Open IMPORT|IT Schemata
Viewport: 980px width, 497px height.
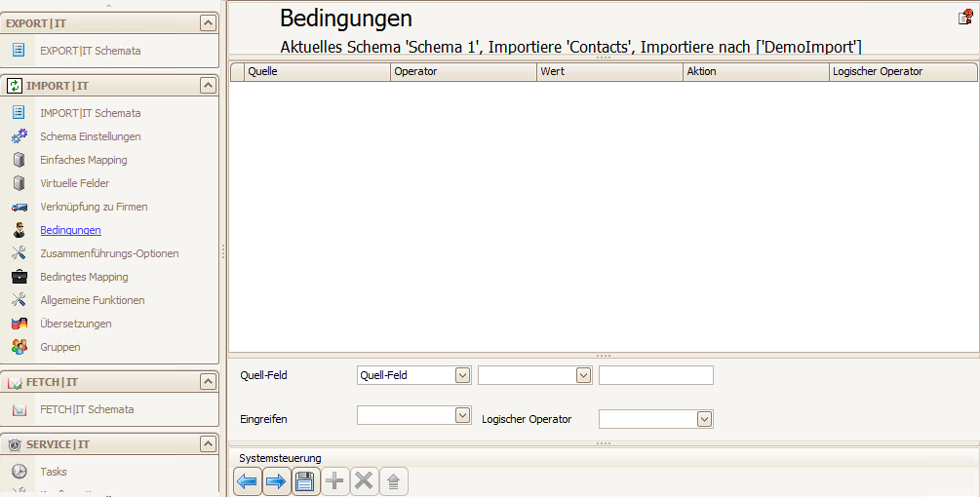click(90, 113)
